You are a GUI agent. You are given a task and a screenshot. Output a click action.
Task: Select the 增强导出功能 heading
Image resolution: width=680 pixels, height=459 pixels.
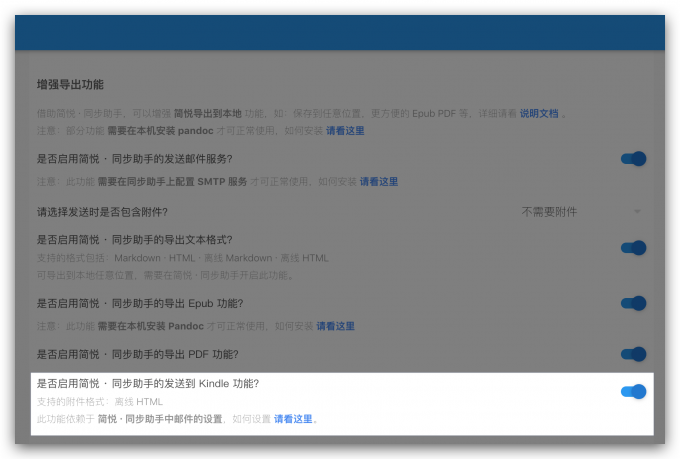click(70, 84)
